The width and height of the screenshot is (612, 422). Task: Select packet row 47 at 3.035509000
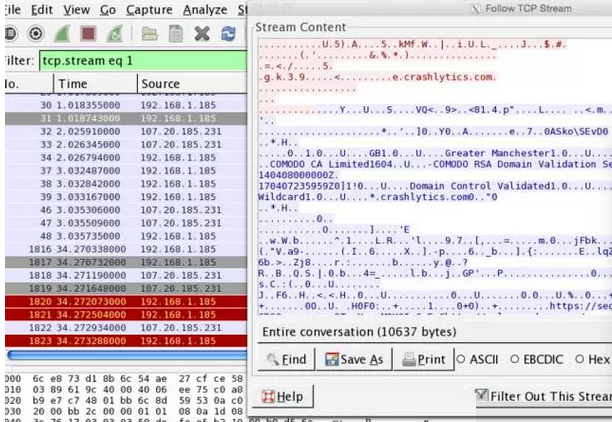click(x=126, y=223)
